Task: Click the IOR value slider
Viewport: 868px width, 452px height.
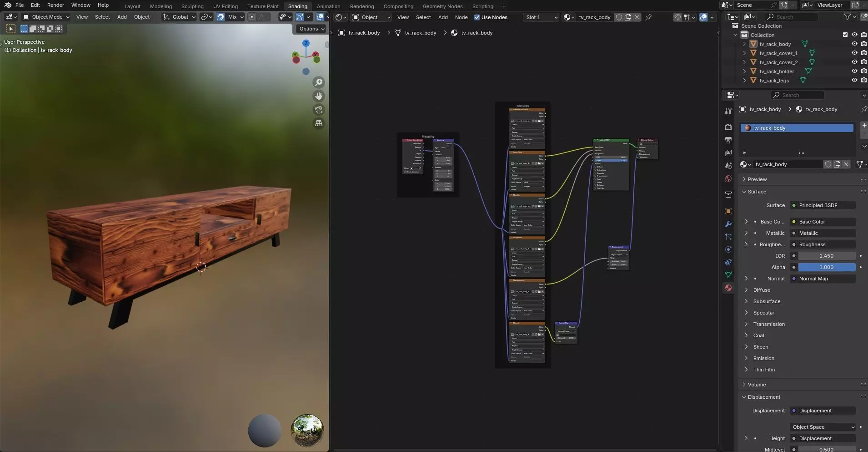Action: [x=827, y=256]
